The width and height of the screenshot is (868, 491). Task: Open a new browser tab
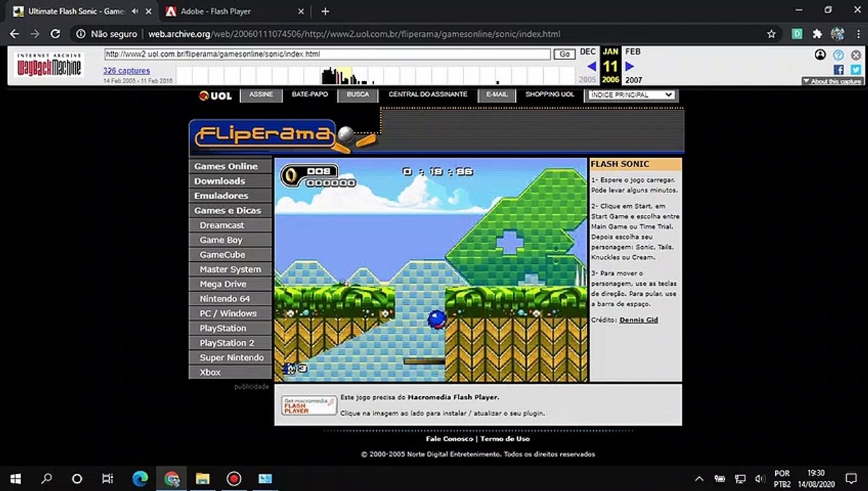click(x=325, y=12)
